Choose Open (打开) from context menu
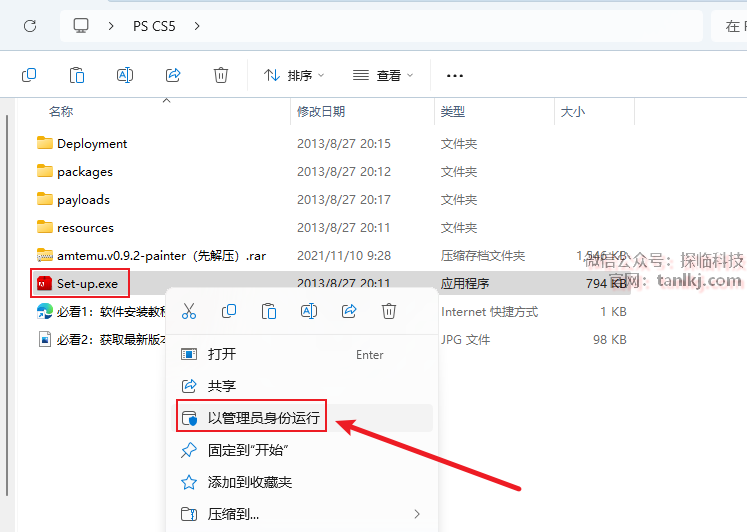Viewport: 747px width, 532px height. pyautogui.click(x=302, y=354)
